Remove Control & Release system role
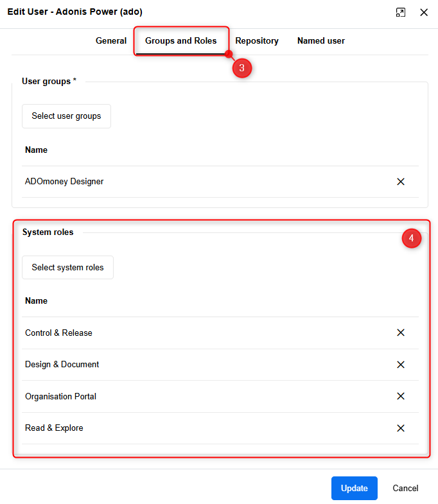This screenshot has height=504, width=438. [400, 333]
